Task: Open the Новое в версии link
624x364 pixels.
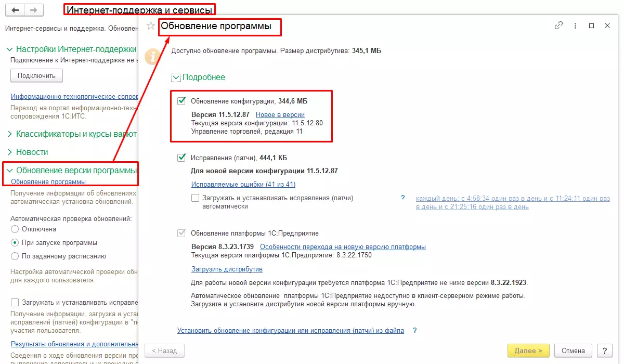Action: [x=280, y=114]
